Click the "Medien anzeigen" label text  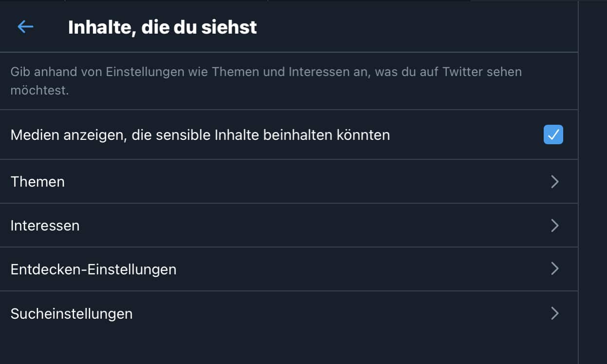click(x=200, y=135)
